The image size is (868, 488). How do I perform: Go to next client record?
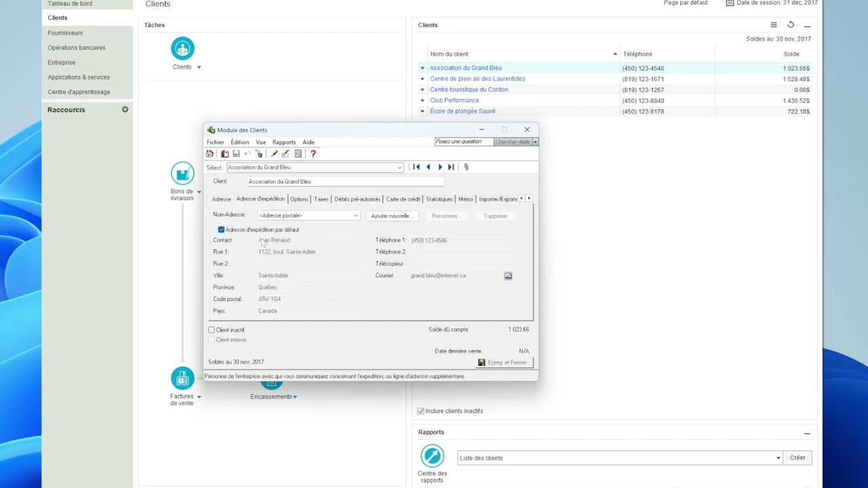(439, 167)
